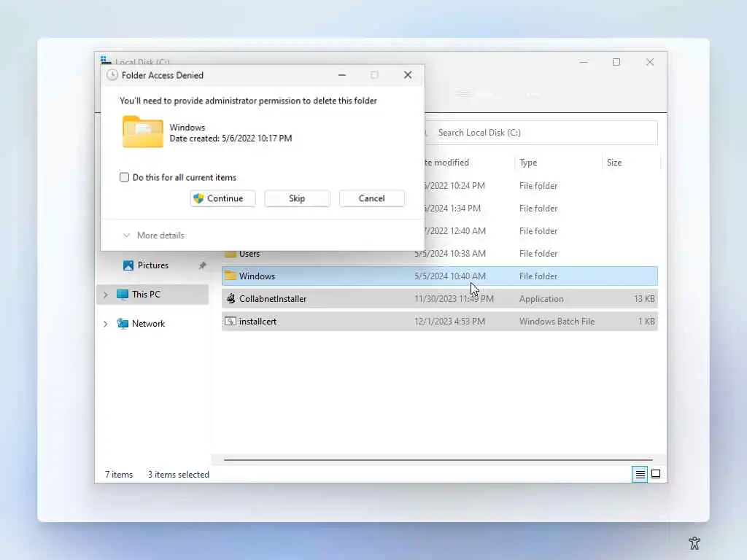Viewport: 747px width, 560px height.
Task: Click the Pictures icon in sidebar
Action: 128,265
